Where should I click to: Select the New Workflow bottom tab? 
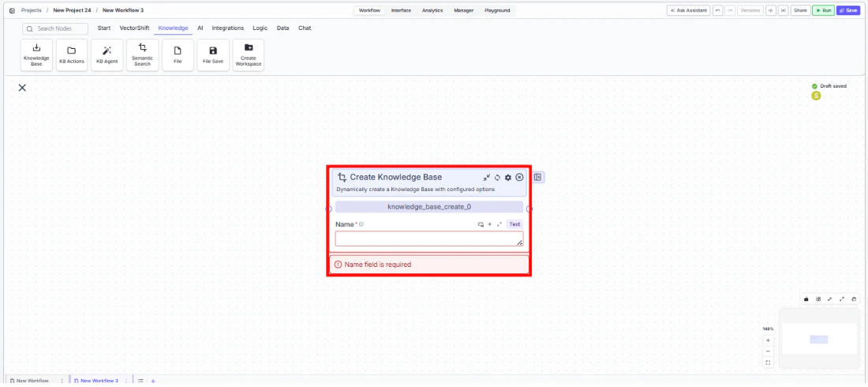tap(31, 381)
